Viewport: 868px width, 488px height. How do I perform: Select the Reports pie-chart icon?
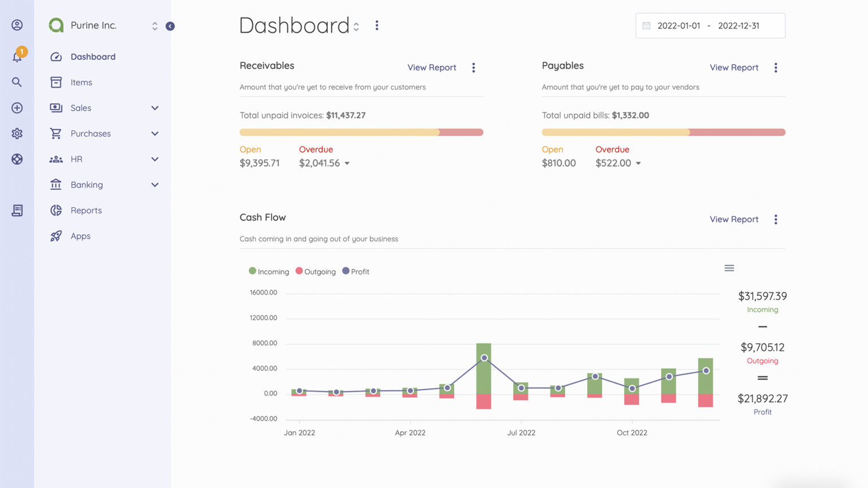coord(56,210)
